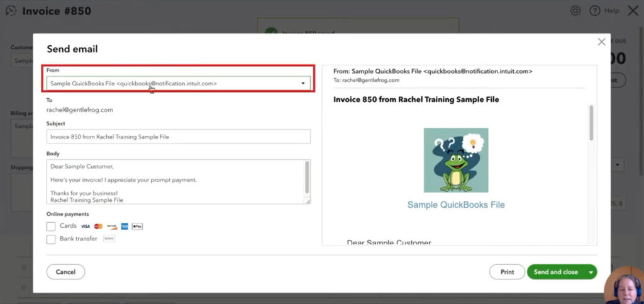Click the email preview scrollbar
644x304 pixels.
[591, 123]
